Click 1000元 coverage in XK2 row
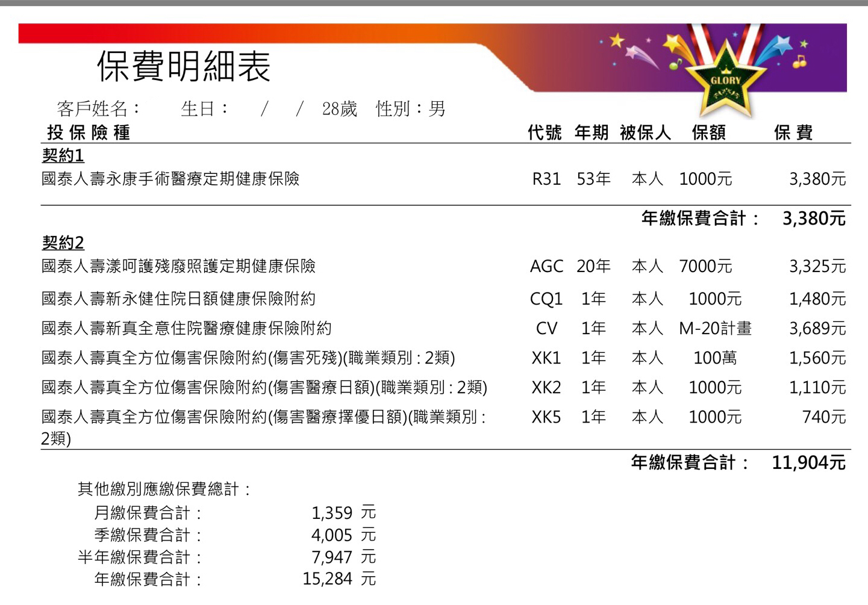The height and width of the screenshot is (605, 868). (x=715, y=387)
